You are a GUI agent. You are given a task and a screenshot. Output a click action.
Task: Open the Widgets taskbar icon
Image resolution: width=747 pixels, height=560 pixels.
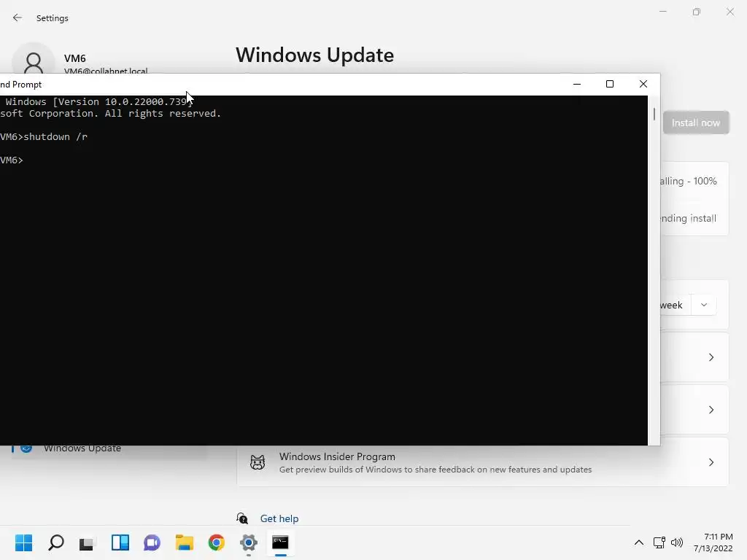tap(120, 542)
